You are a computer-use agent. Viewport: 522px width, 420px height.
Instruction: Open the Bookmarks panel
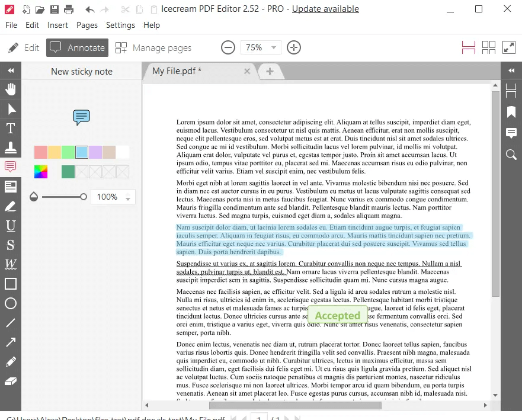click(511, 112)
